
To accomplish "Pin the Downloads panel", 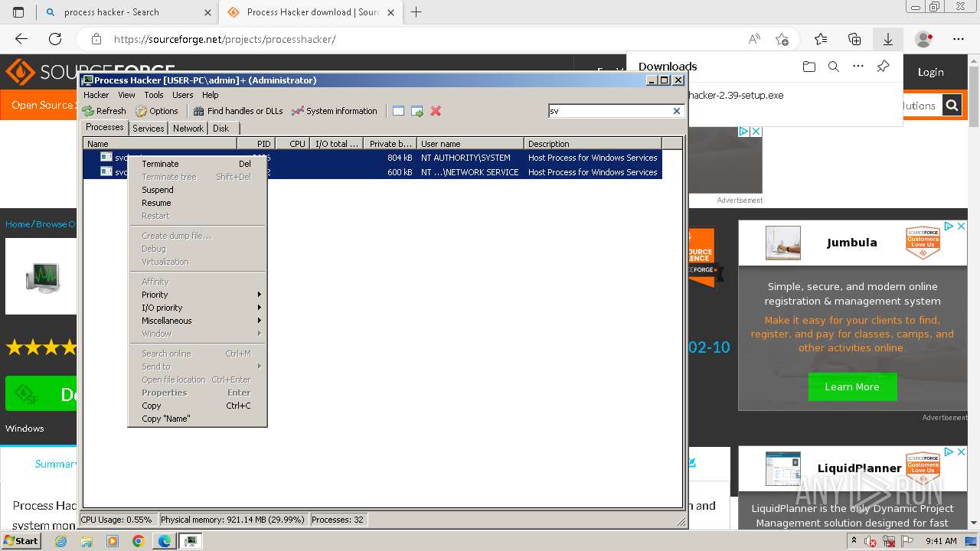I will click(883, 67).
